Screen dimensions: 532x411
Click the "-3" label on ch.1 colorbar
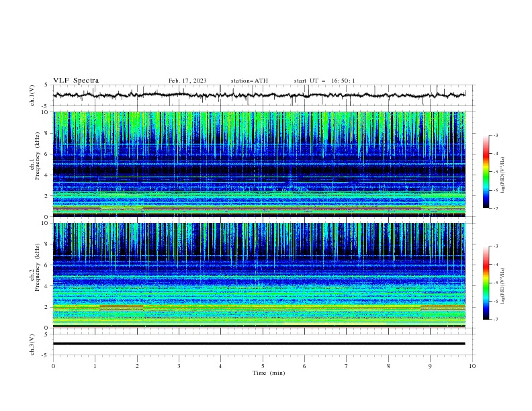coord(496,135)
